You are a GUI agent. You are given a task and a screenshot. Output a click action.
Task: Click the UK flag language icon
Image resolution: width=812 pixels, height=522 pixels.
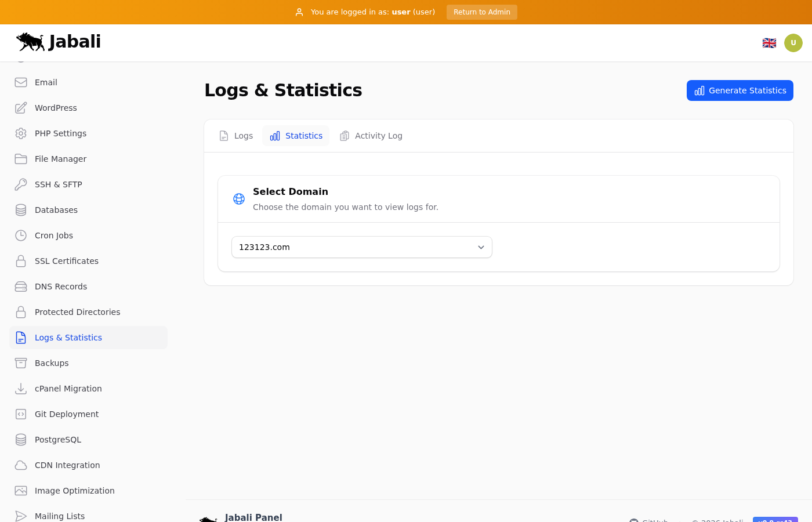(769, 43)
